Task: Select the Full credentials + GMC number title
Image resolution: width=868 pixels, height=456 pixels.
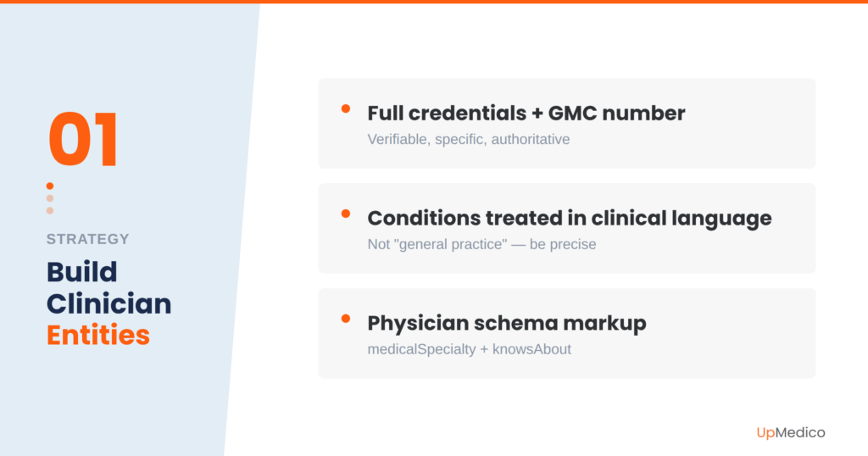Action: point(526,113)
